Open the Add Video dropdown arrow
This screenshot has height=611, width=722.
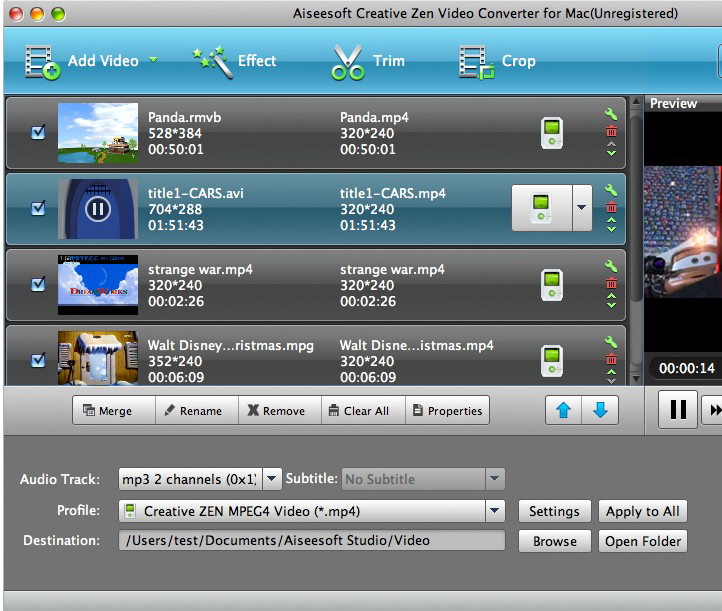point(153,60)
